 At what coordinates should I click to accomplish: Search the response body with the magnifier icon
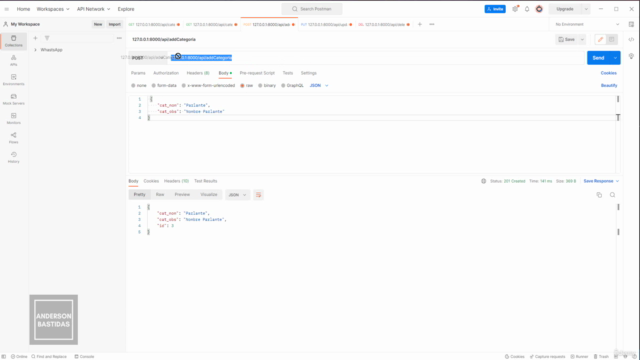(x=612, y=195)
